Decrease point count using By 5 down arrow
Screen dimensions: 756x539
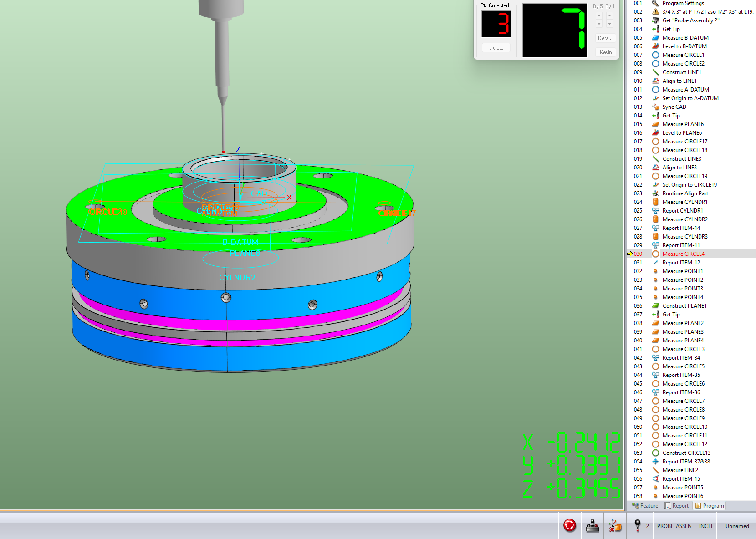pyautogui.click(x=599, y=24)
